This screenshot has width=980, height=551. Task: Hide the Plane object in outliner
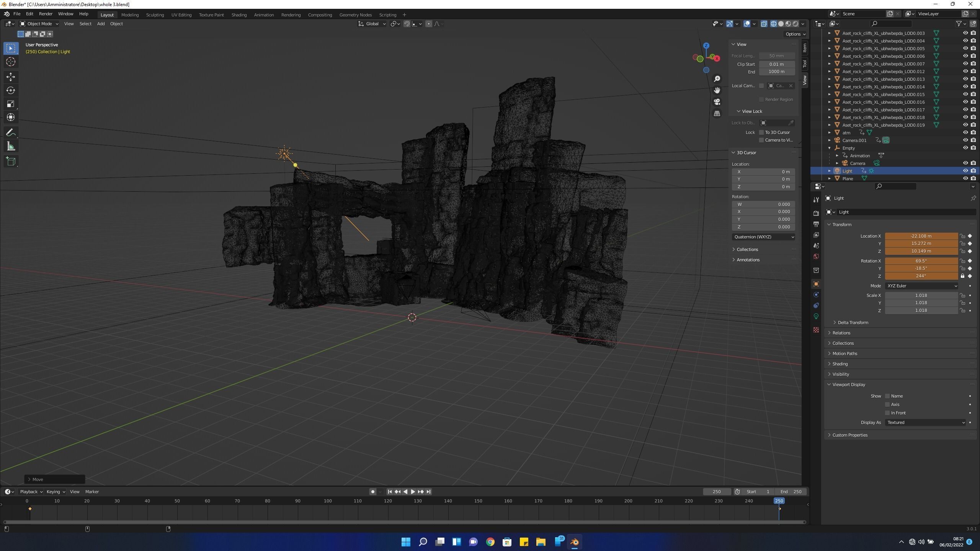(965, 178)
